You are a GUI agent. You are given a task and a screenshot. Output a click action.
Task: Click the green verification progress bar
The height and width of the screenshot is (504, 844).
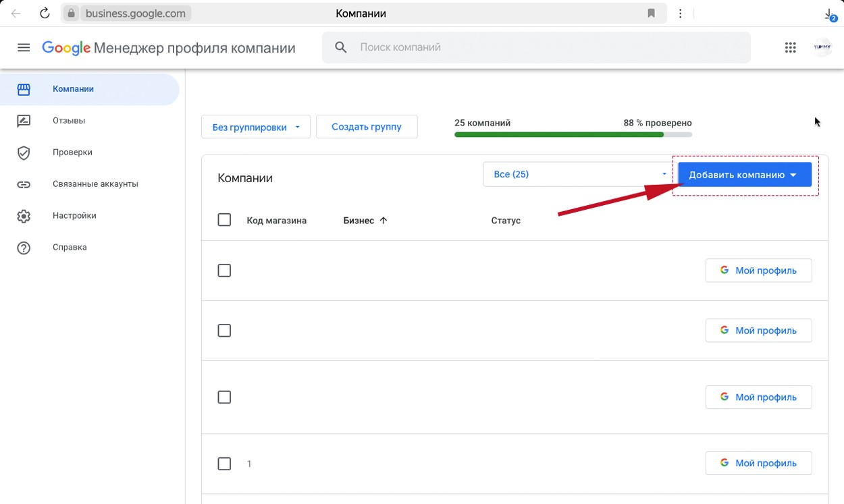coord(573,135)
